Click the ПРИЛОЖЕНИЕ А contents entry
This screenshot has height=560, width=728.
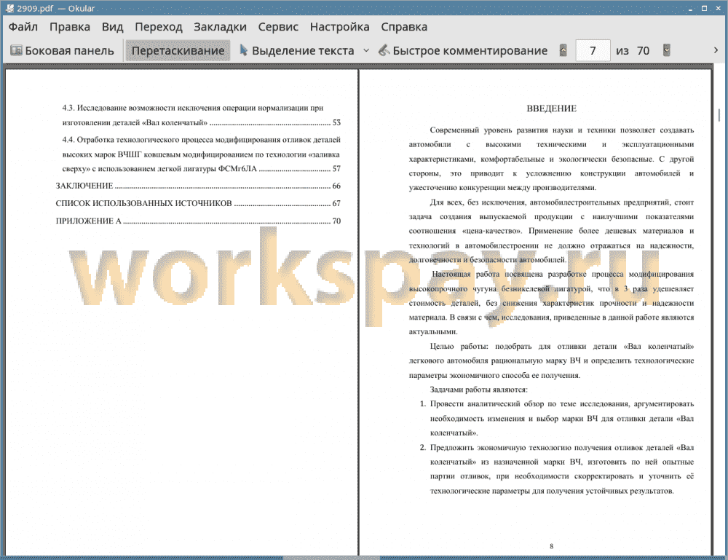(198, 221)
